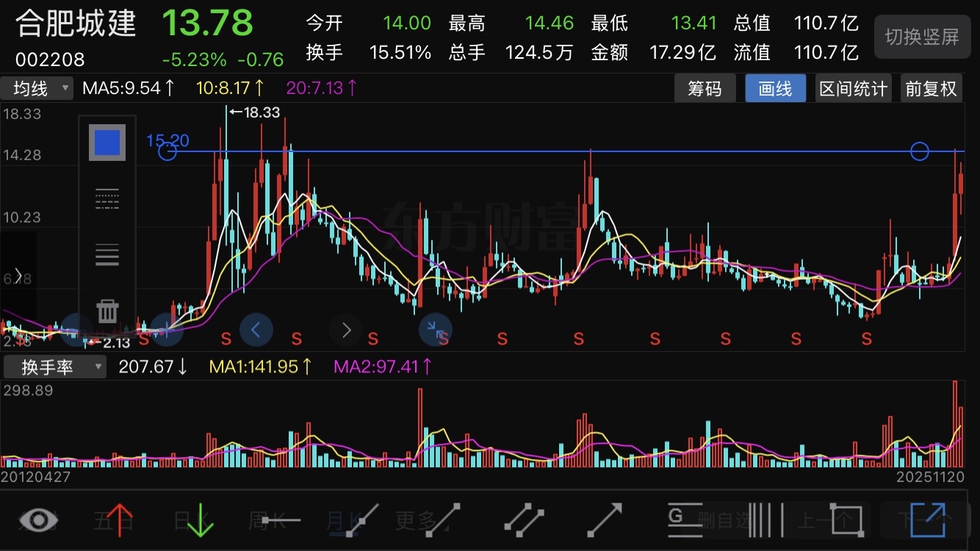This screenshot has width=980, height=551.
Task: Open the line thickness options
Action: tap(107, 255)
